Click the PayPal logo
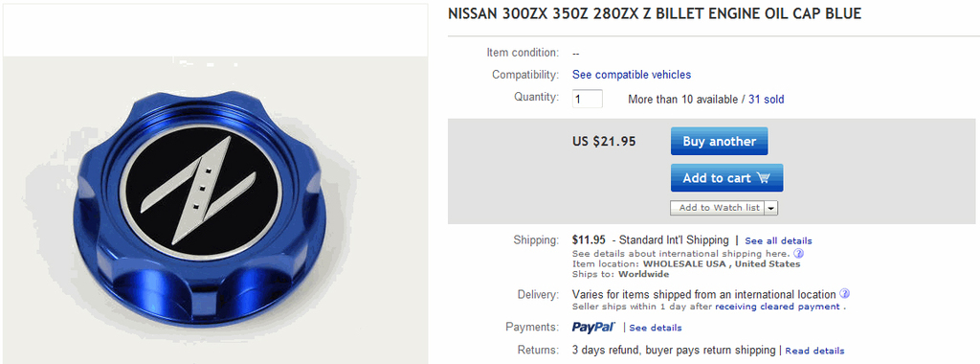The height and width of the screenshot is (364, 980). [x=593, y=327]
